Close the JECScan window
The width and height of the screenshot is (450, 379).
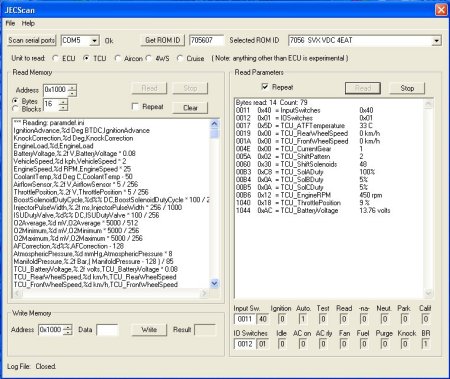click(x=441, y=10)
